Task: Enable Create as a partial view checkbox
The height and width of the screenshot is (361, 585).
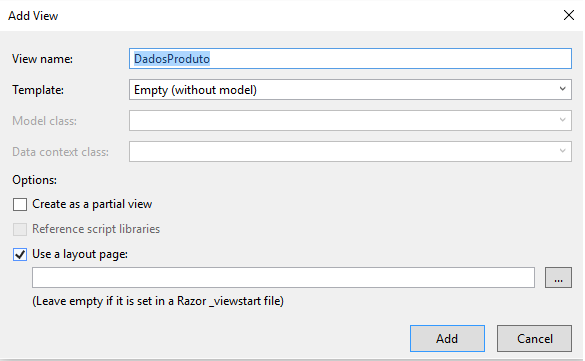Action: coord(20,204)
